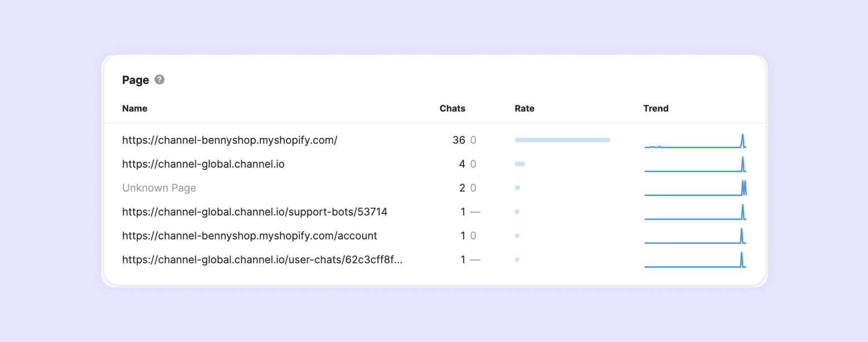This screenshot has height=342, width=868.
Task: Open the support-bots/53714 page link
Action: pyautogui.click(x=255, y=212)
